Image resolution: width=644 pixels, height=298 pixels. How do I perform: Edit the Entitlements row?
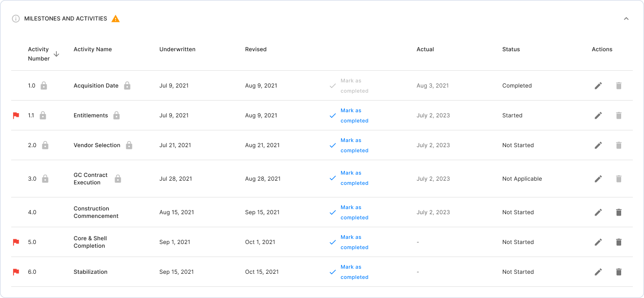coord(598,115)
